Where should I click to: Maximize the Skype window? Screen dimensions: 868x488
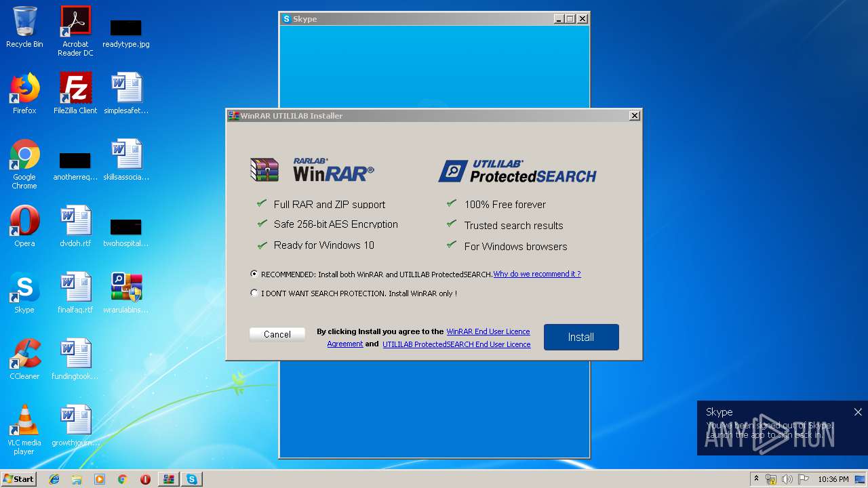(x=570, y=19)
